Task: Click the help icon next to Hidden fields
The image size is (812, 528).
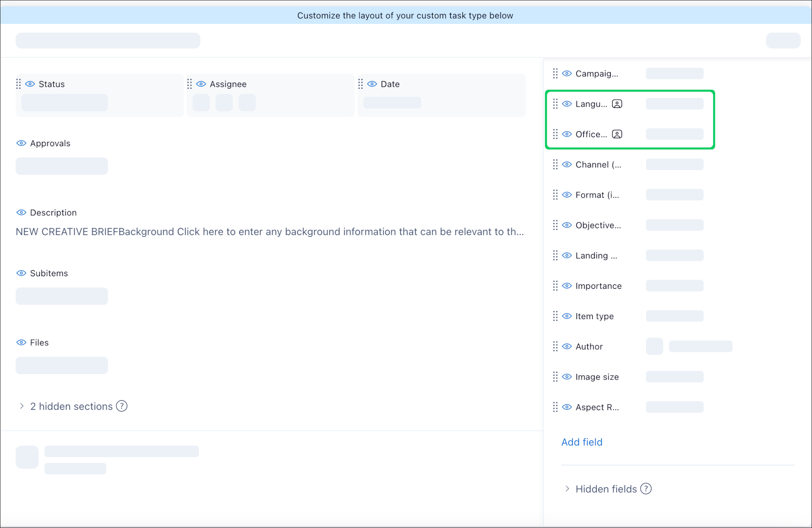Action: pyautogui.click(x=646, y=489)
